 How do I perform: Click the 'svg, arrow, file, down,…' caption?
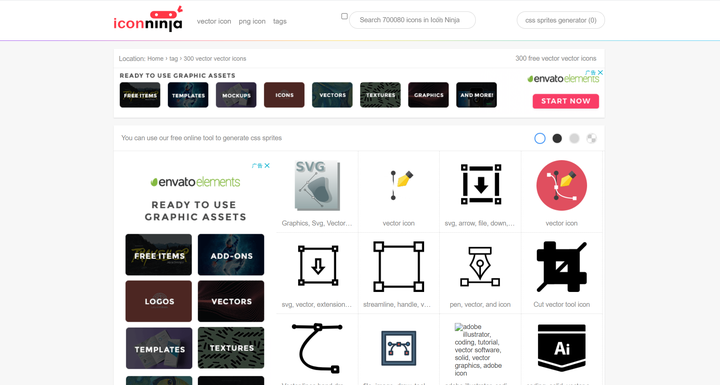(480, 223)
